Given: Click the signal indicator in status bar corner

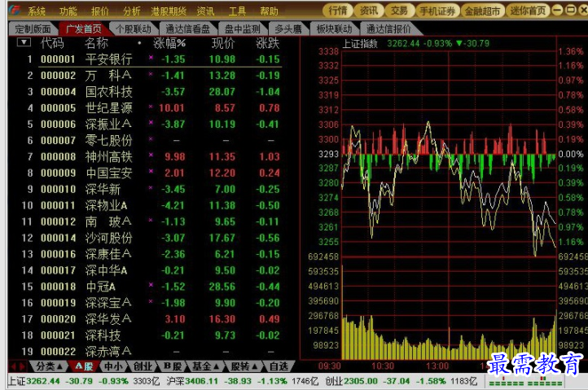Looking at the screenshot, I should (526, 383).
